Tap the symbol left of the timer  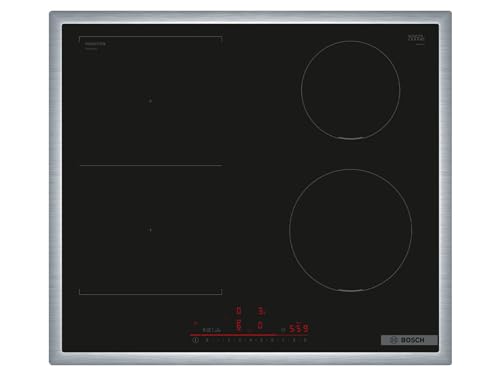[x=283, y=330]
